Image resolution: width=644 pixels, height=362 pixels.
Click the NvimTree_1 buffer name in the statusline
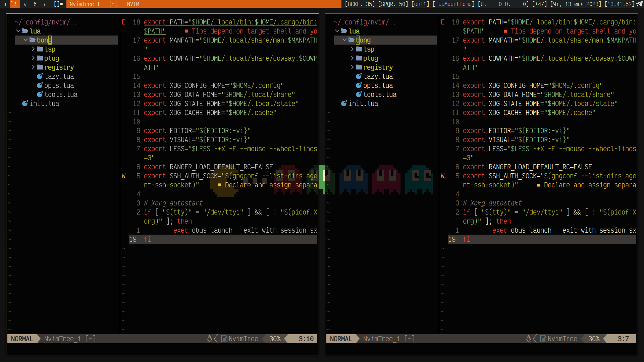tap(62, 339)
